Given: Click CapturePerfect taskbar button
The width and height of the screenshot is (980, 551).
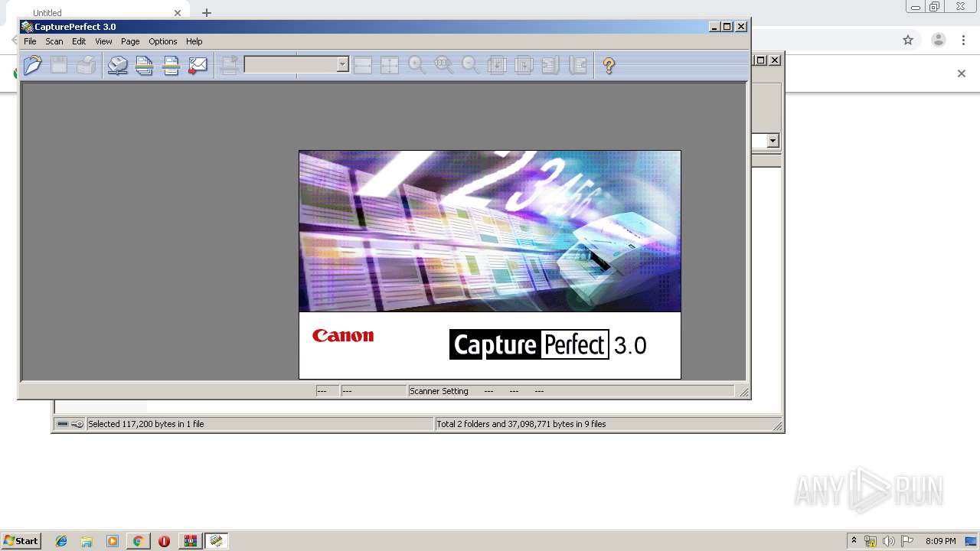Looking at the screenshot, I should [x=217, y=541].
